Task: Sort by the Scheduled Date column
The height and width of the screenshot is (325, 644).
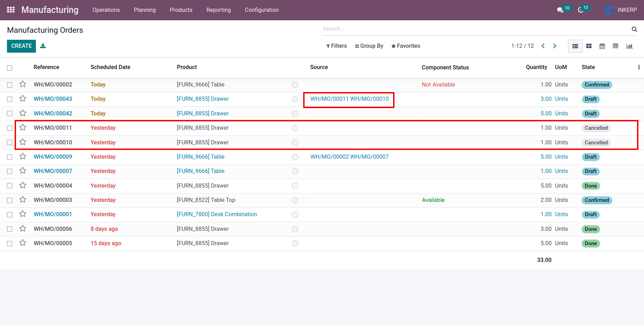Action: tap(110, 67)
